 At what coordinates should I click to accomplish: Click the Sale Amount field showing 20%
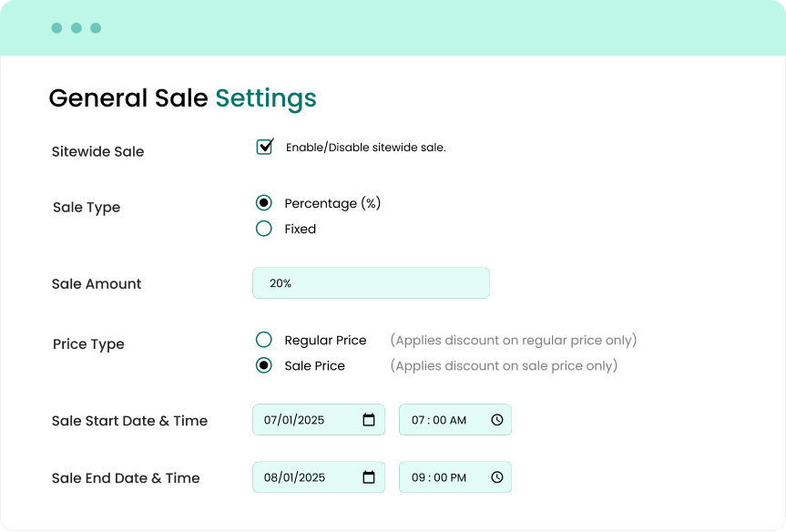pos(371,283)
